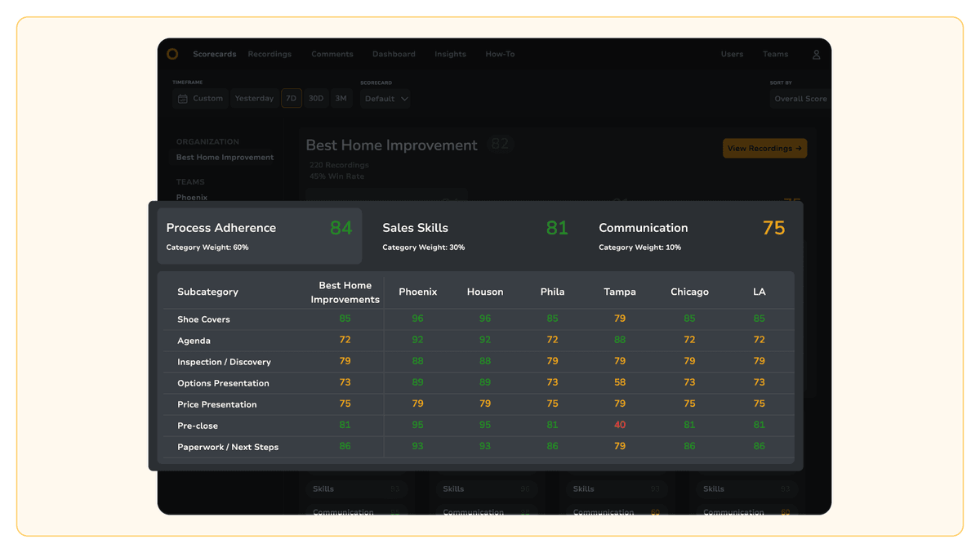This screenshot has width=980, height=553.
Task: Click the calendar icon for Custom timeframe
Action: pos(183,99)
